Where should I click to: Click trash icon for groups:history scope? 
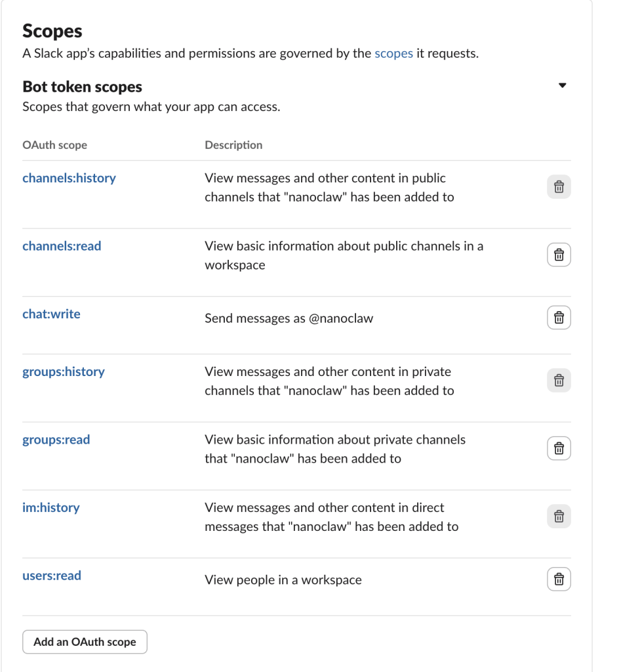[559, 380]
